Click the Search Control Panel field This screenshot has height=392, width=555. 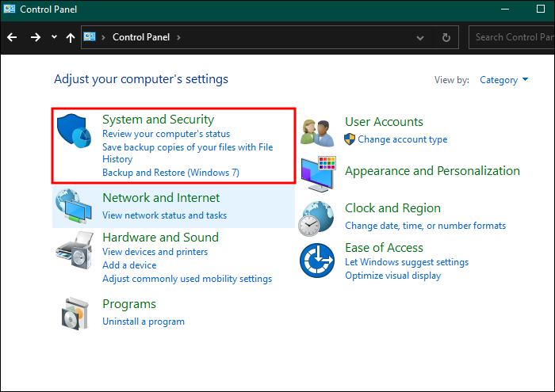[x=511, y=37]
